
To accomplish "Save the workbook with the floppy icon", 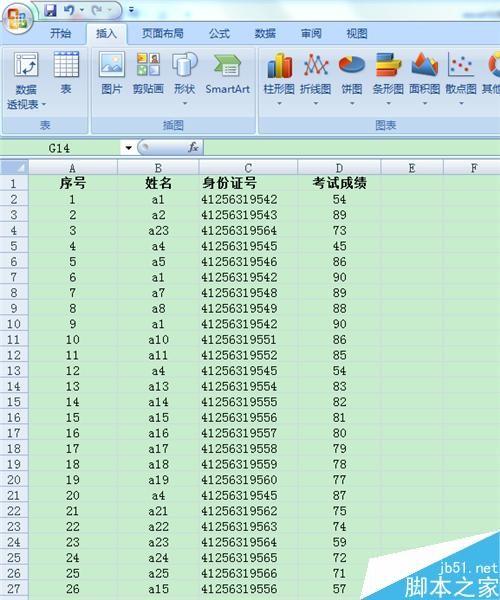I will [50, 10].
